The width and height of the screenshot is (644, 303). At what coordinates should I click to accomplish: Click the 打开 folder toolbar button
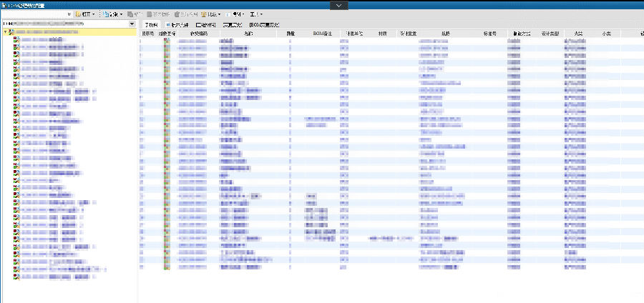point(85,14)
